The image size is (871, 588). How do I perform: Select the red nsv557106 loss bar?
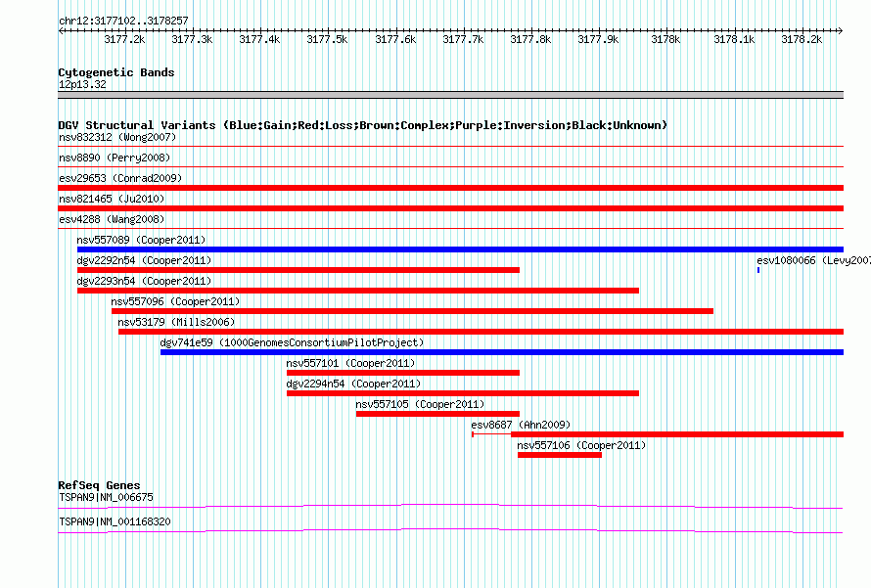[560, 455]
